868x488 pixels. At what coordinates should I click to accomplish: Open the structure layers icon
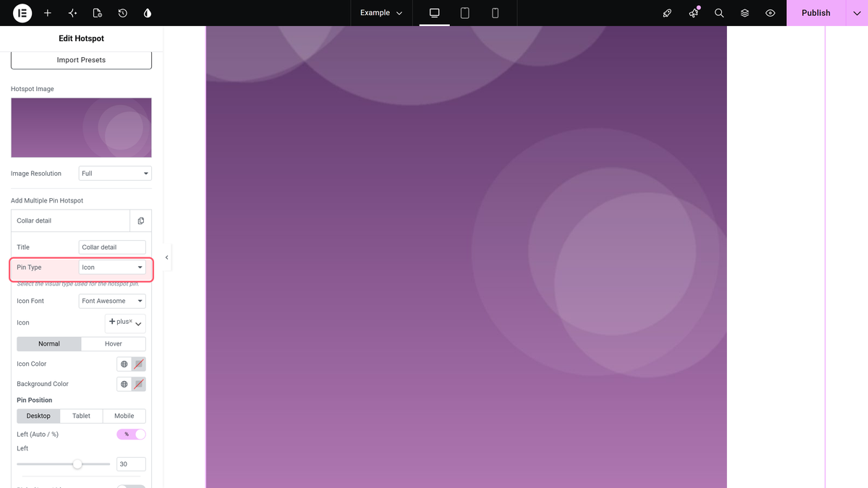[745, 13]
